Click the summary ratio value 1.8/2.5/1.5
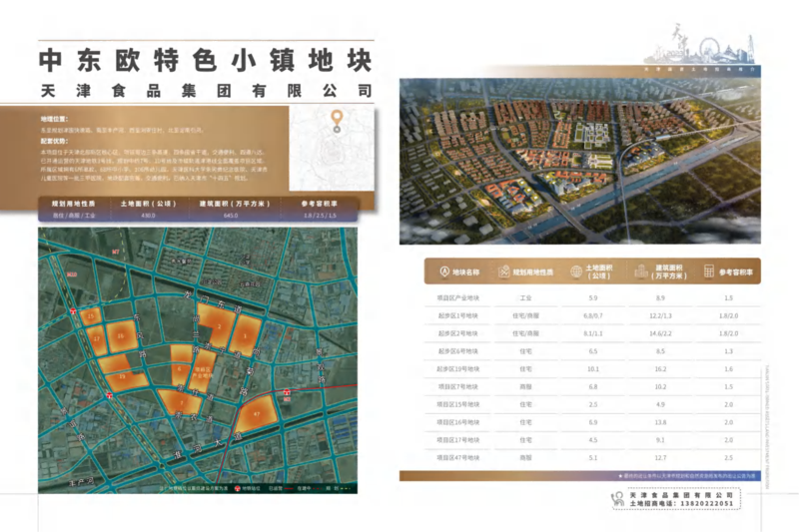Screen dimensions: 799x532 320,216
